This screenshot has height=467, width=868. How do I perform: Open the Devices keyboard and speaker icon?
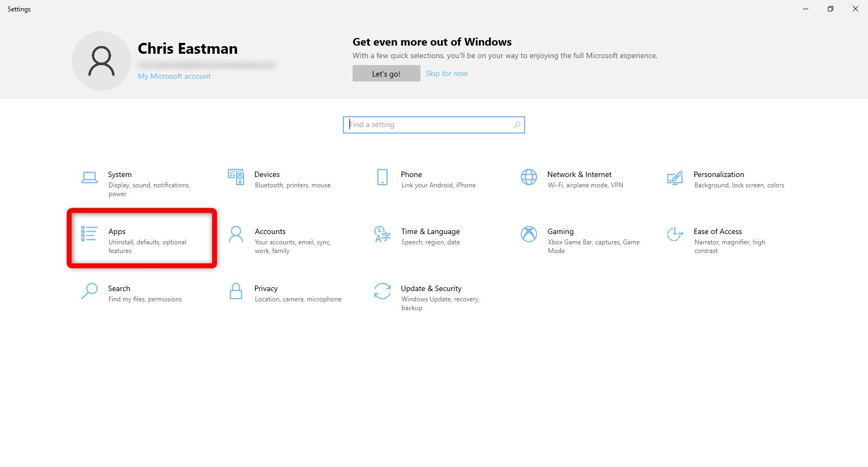236,177
